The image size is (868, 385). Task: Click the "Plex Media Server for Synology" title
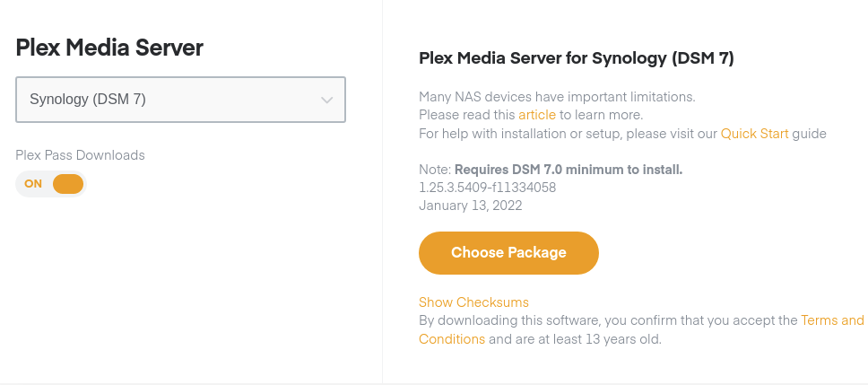pos(577,58)
